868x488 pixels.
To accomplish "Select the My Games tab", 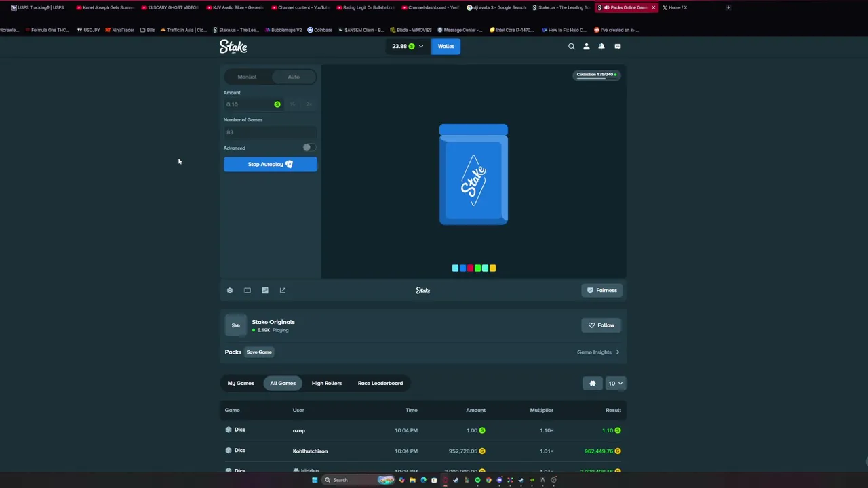I will [x=241, y=384].
